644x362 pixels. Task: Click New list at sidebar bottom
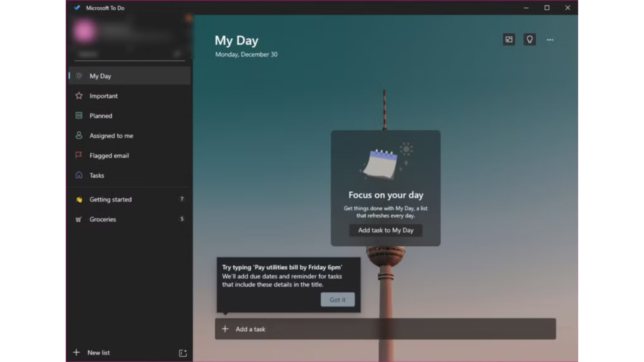pos(98,353)
